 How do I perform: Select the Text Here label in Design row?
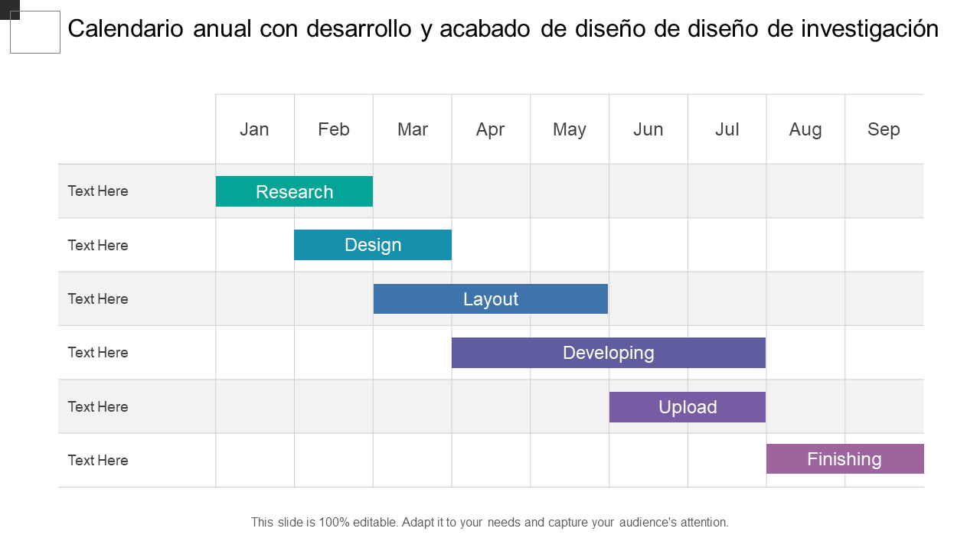(98, 246)
